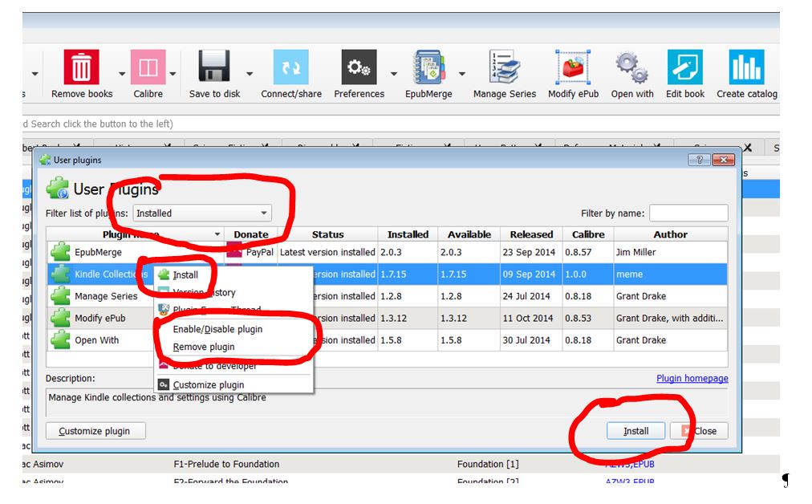Image resolution: width=812 pixels, height=504 pixels.
Task: Open Preferences gears icon
Action: point(359,67)
